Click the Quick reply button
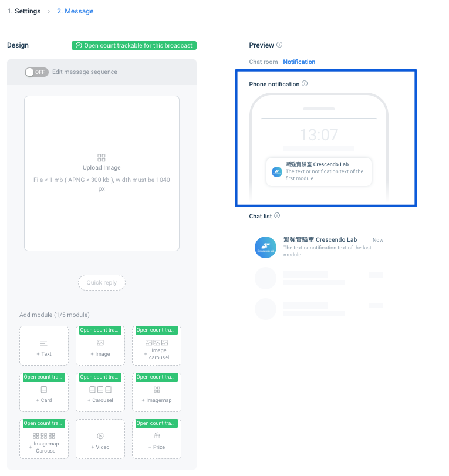 tap(102, 283)
